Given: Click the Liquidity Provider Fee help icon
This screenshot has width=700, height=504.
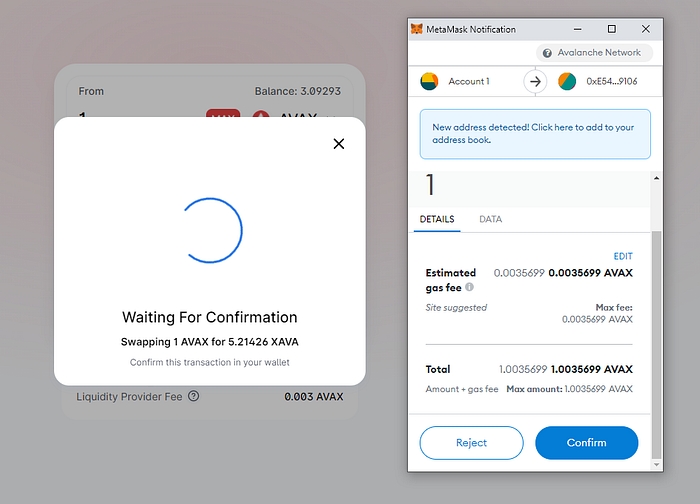Looking at the screenshot, I should [194, 396].
